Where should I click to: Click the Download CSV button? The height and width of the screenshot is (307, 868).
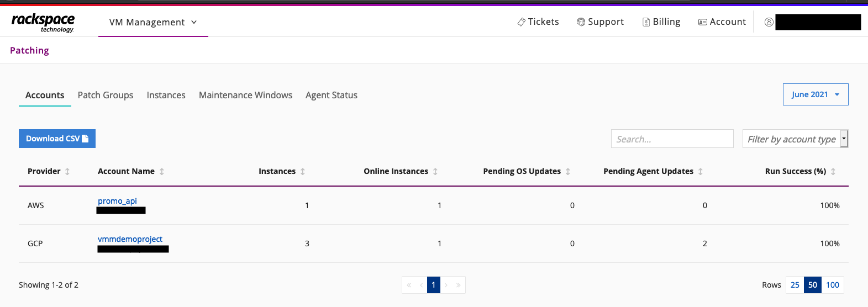(57, 139)
